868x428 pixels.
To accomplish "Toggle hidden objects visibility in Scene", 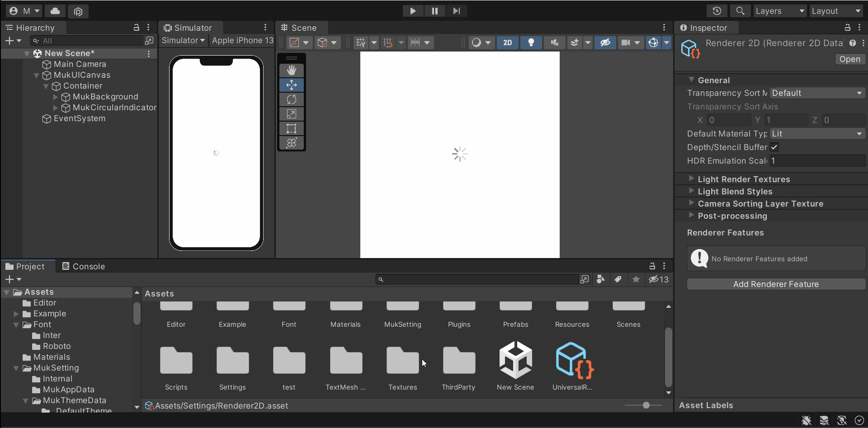I will pyautogui.click(x=605, y=42).
